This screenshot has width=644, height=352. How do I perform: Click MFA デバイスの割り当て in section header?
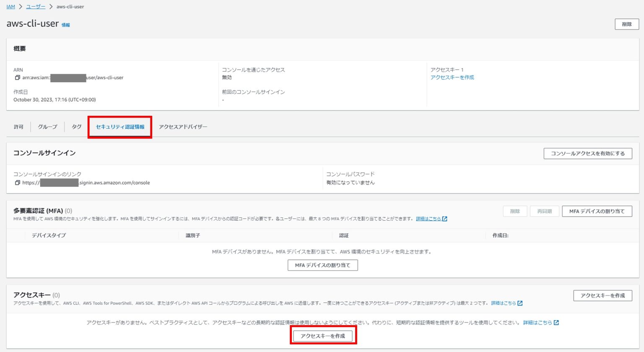[598, 211]
